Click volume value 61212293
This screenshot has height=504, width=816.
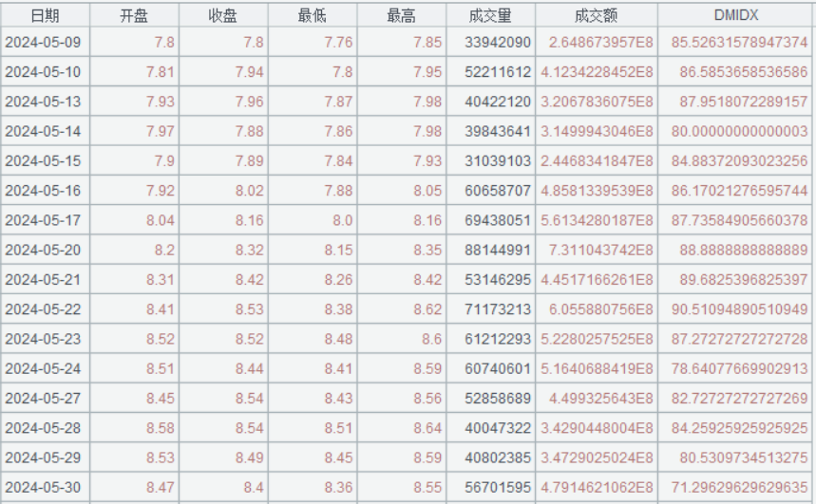(498, 339)
